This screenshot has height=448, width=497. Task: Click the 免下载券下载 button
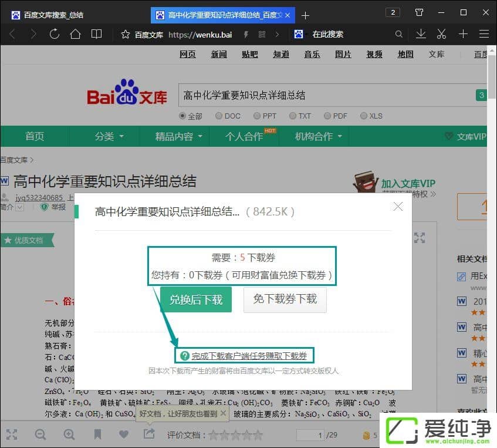point(285,299)
